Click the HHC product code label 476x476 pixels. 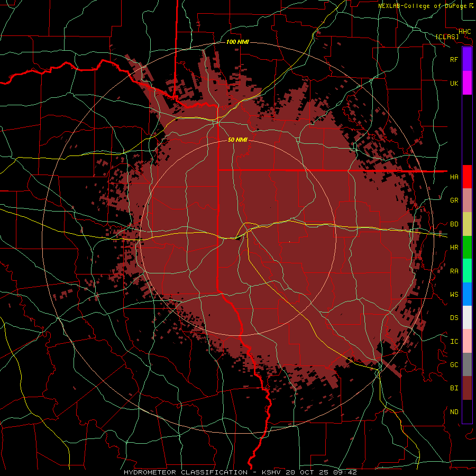(465, 32)
